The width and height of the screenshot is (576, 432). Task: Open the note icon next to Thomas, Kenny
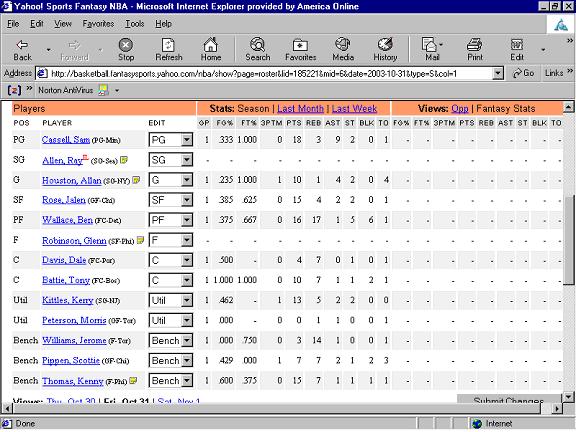coord(133,381)
